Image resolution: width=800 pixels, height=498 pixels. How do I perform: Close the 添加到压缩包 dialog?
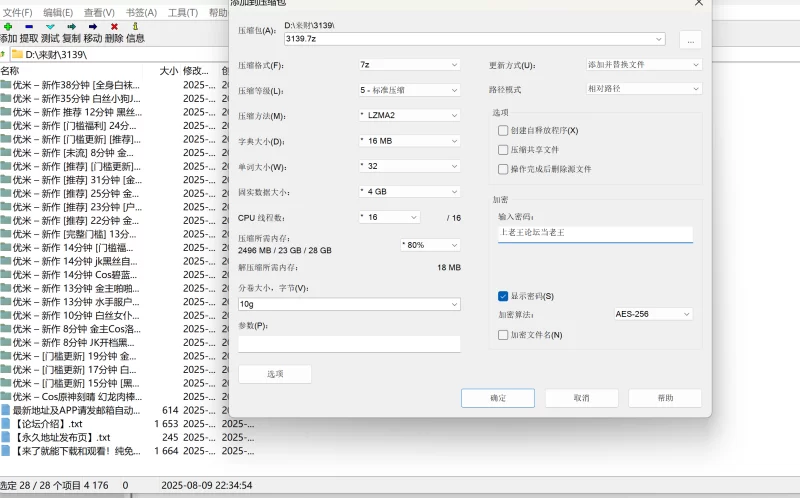698,3
